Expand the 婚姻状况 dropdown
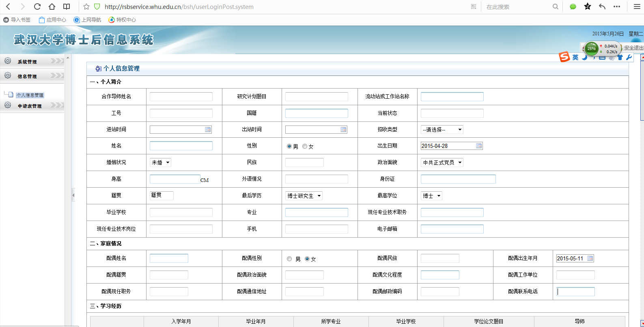Screen dimensions: 644x327 (161, 162)
